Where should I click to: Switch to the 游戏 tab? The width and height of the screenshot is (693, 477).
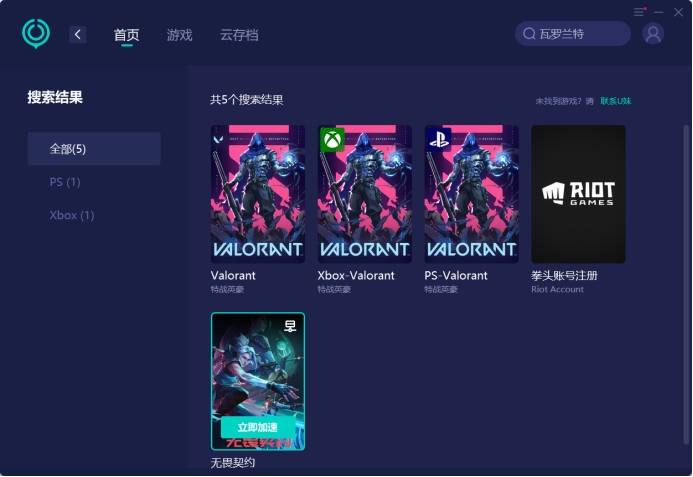click(179, 35)
